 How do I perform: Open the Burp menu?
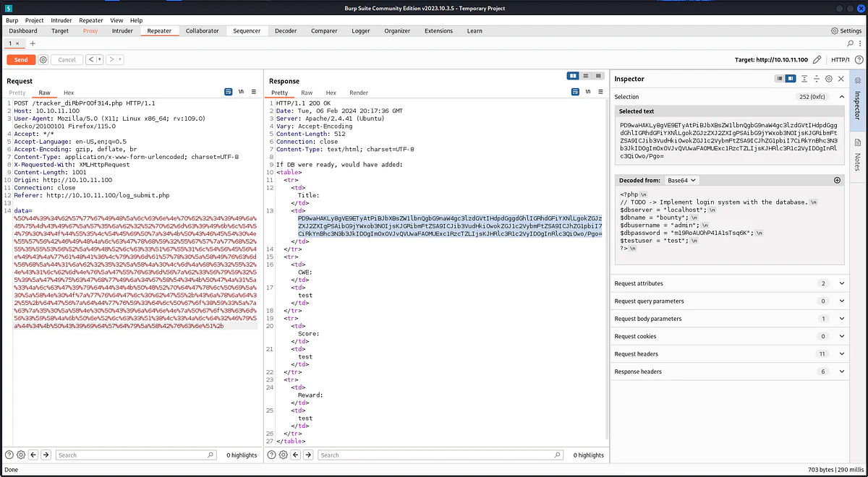coord(12,20)
